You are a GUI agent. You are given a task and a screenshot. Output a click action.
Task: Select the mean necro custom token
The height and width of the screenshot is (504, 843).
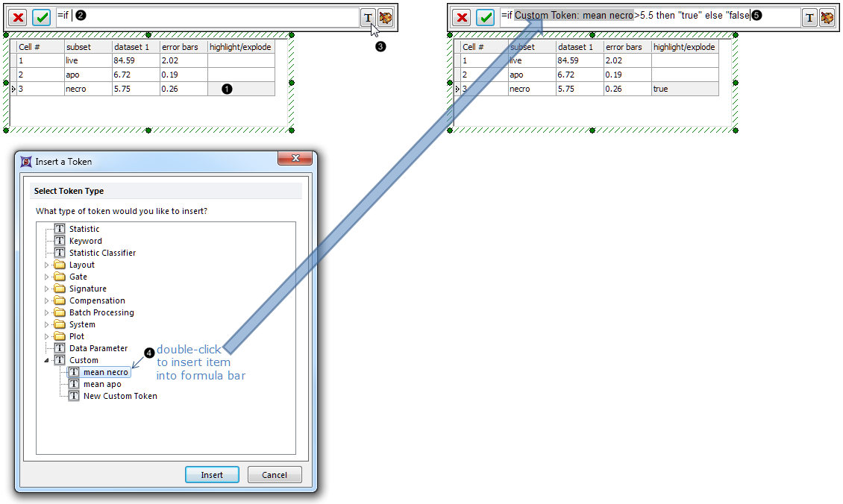click(x=105, y=372)
